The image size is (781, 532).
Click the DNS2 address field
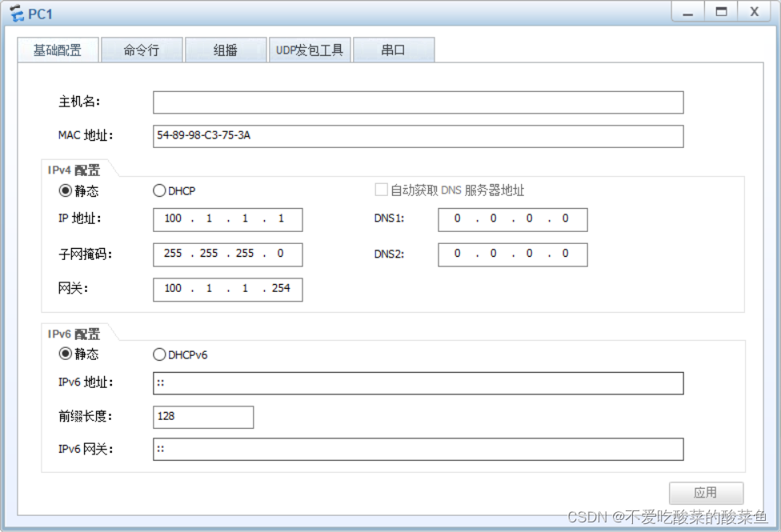(512, 254)
